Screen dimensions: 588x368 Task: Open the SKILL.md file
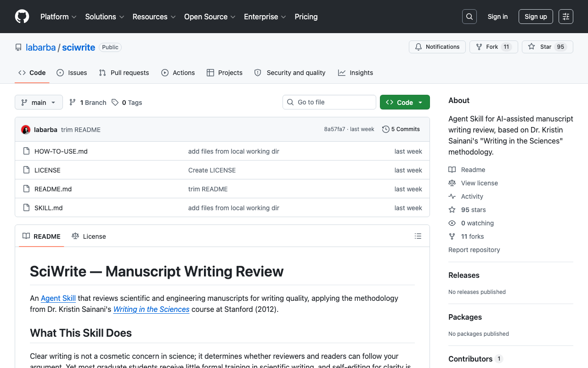(48, 208)
